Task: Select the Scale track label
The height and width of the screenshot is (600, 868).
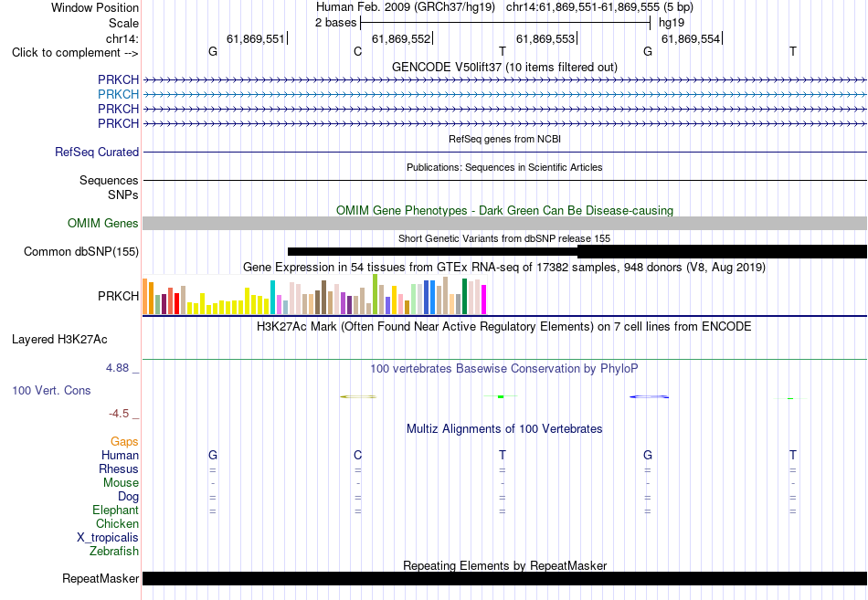Action: click(x=123, y=23)
